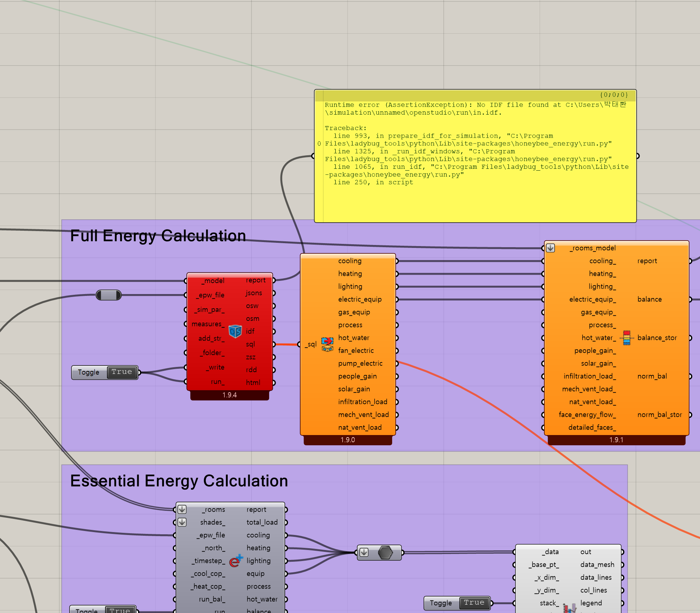
Task: Select the hexagon data component icon
Action: click(385, 552)
